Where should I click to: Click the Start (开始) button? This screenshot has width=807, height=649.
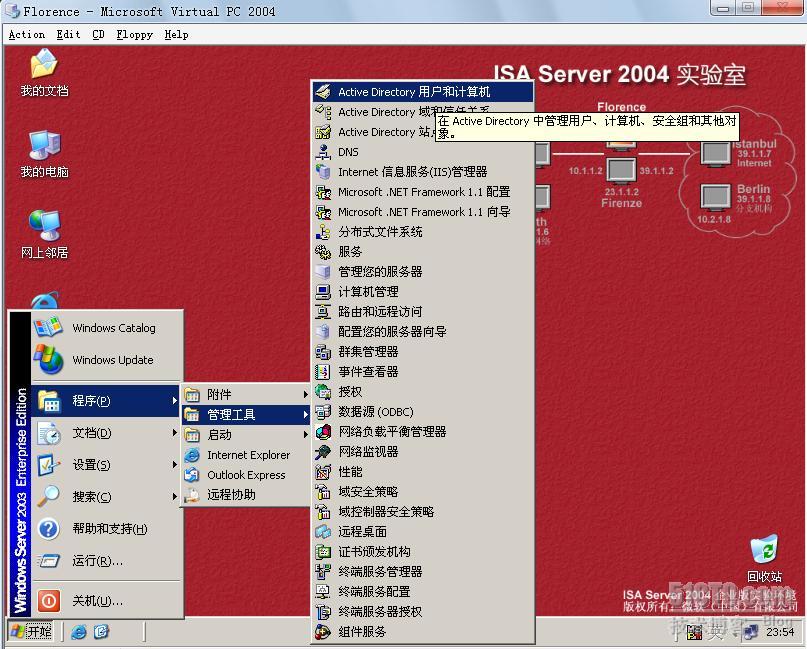(x=32, y=632)
